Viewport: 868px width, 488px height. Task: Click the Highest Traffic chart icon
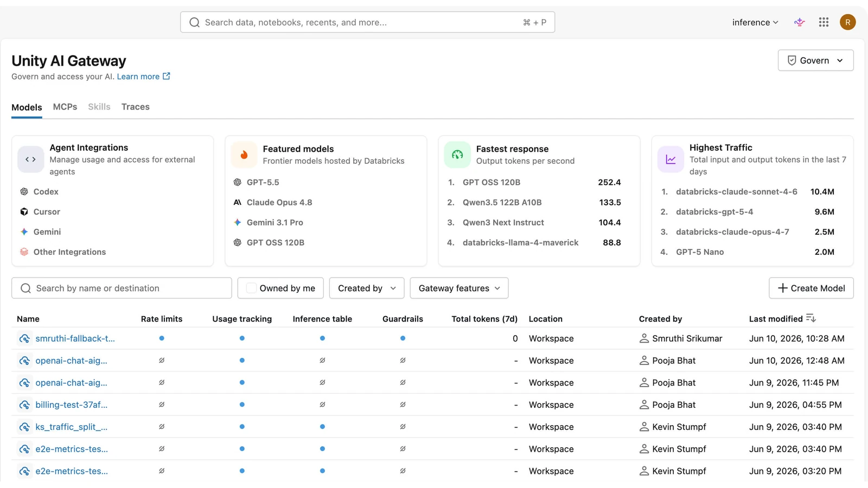[x=671, y=159]
